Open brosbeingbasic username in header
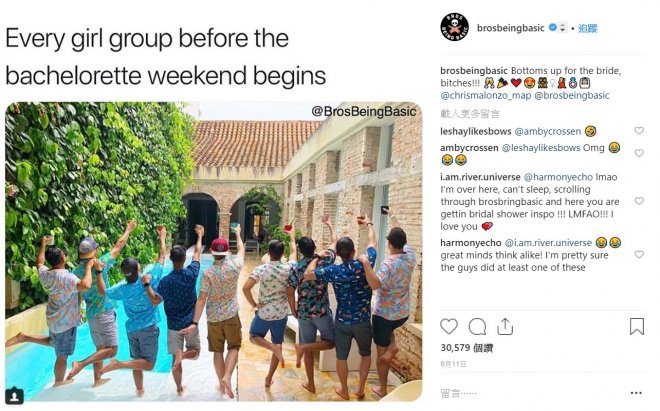The width and height of the screenshot is (660, 411). tap(511, 28)
